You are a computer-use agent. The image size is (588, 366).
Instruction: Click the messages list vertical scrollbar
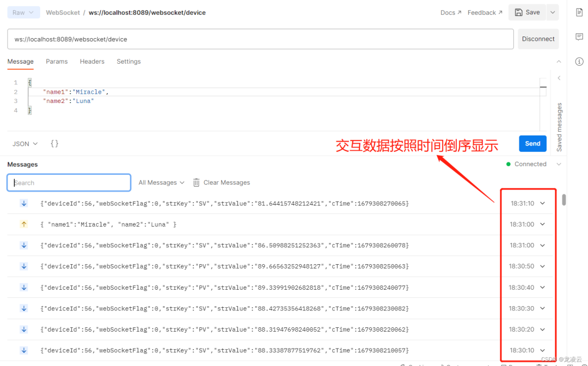[x=563, y=199]
